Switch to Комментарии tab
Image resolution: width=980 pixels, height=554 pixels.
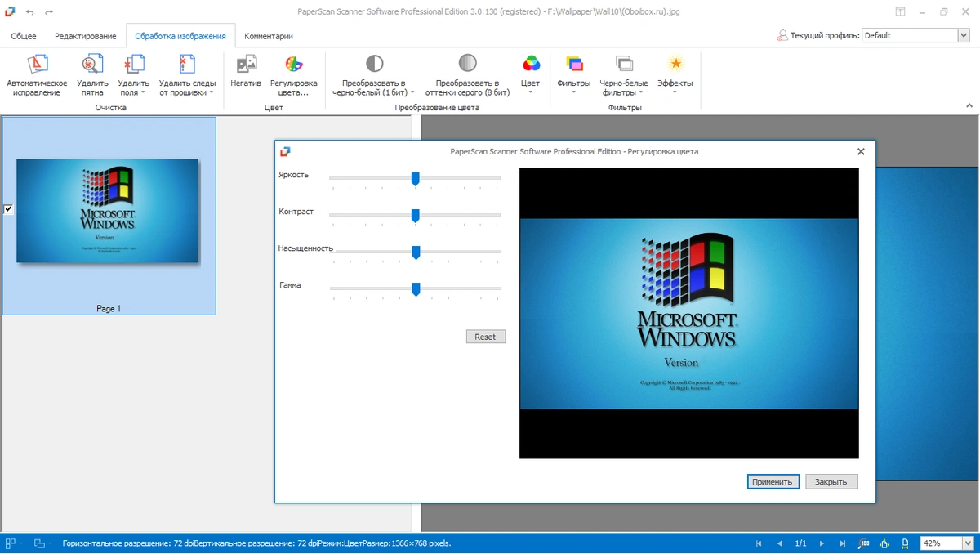[269, 36]
